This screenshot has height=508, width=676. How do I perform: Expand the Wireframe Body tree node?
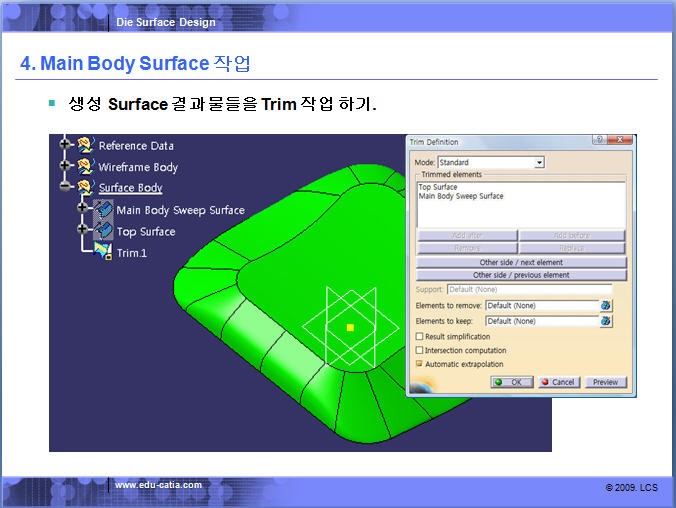point(66,166)
